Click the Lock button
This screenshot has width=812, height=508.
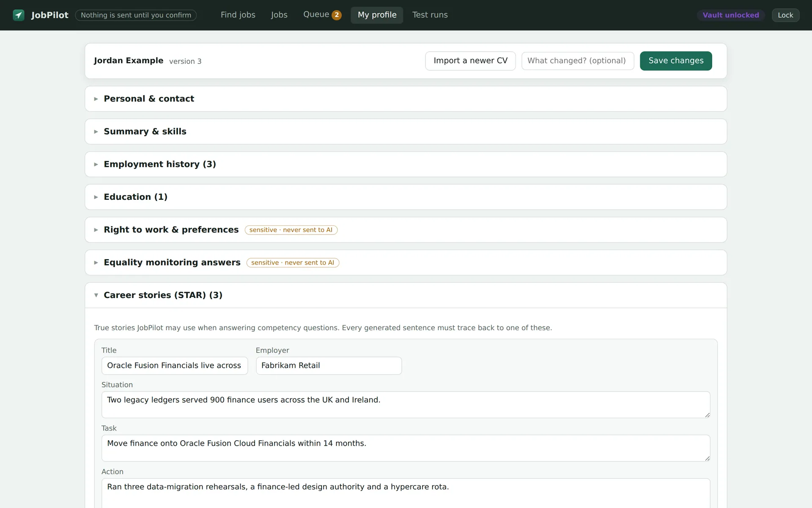pos(785,15)
